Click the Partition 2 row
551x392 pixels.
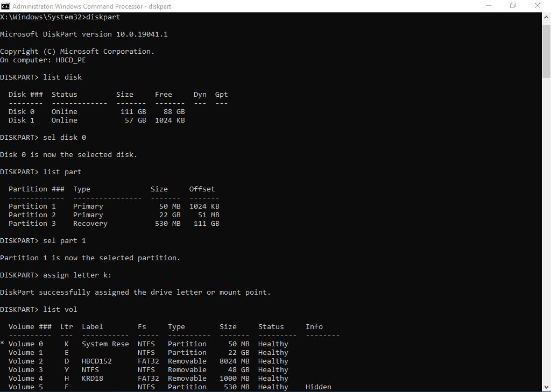[114, 215]
